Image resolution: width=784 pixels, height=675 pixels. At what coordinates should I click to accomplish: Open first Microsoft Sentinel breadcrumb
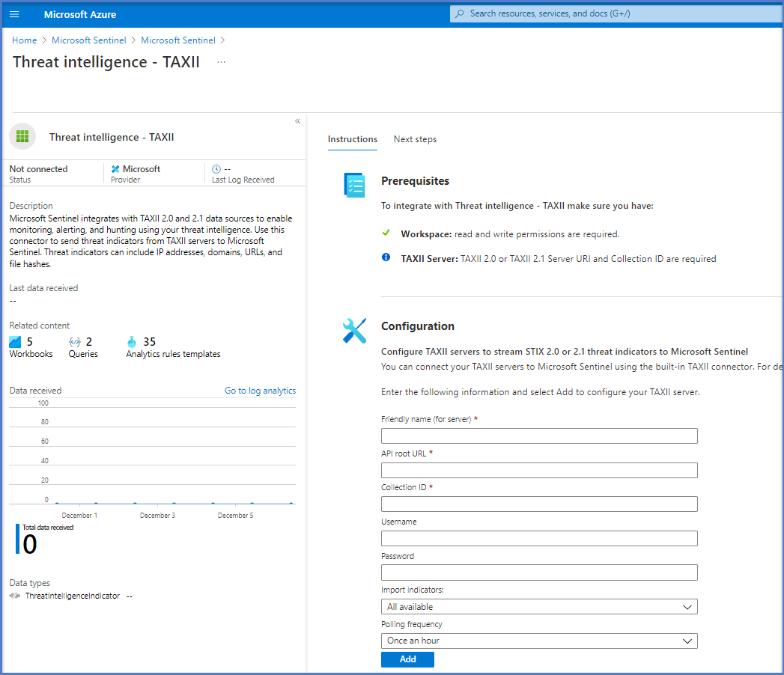pos(89,40)
